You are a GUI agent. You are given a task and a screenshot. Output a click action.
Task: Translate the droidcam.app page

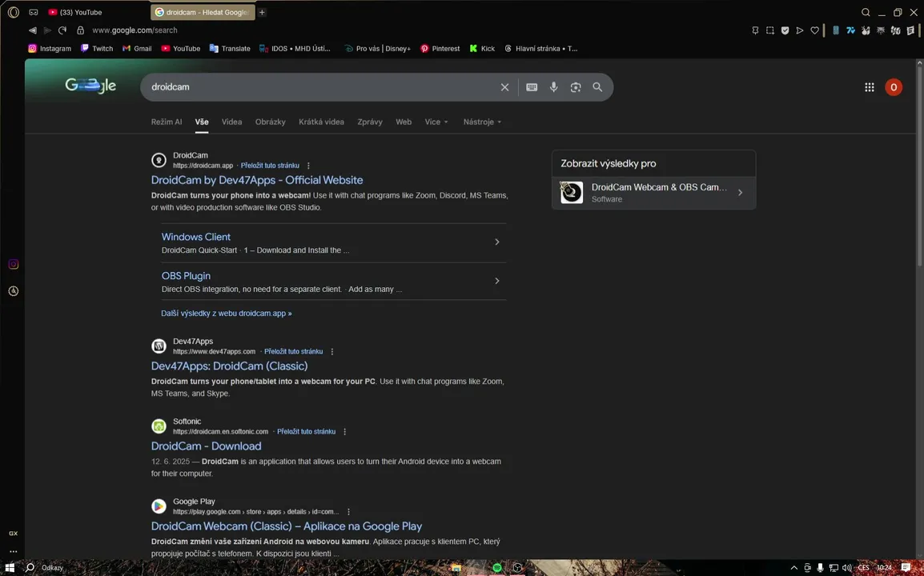click(x=270, y=166)
